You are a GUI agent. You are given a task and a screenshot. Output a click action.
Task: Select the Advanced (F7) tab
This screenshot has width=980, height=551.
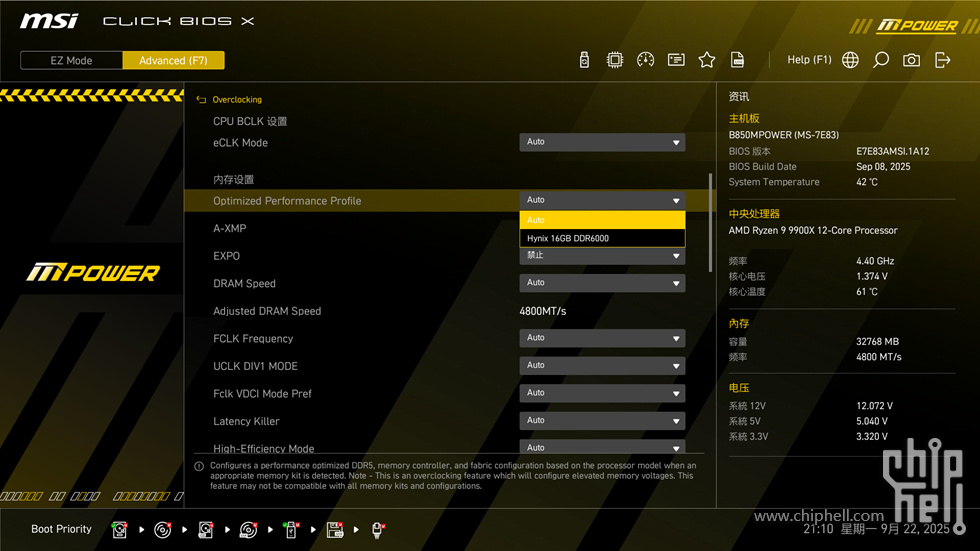pos(173,61)
